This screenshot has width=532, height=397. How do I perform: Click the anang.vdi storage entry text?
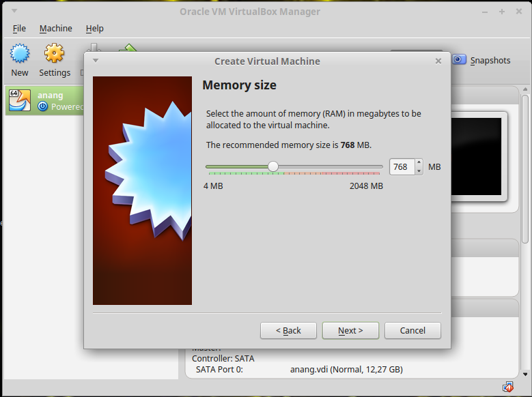point(346,369)
